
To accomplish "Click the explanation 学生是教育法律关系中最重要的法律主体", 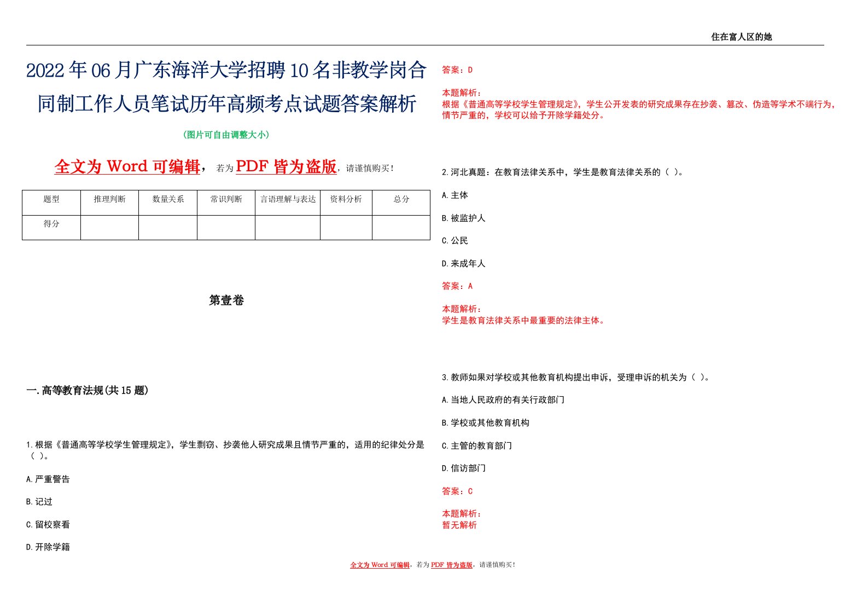I will (x=525, y=321).
